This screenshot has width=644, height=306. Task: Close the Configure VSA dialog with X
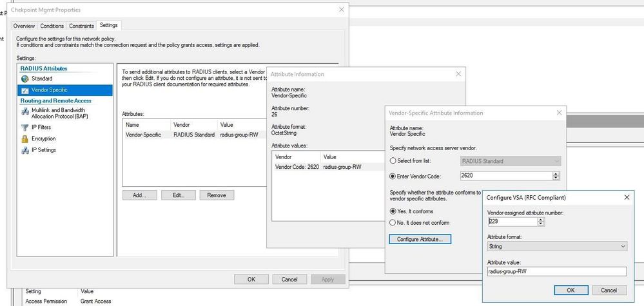click(x=627, y=197)
